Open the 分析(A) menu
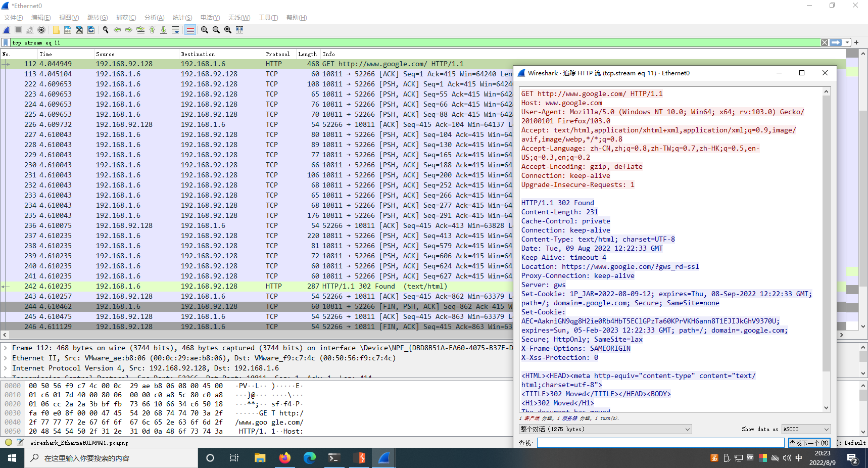The height and width of the screenshot is (468, 868). tap(154, 18)
